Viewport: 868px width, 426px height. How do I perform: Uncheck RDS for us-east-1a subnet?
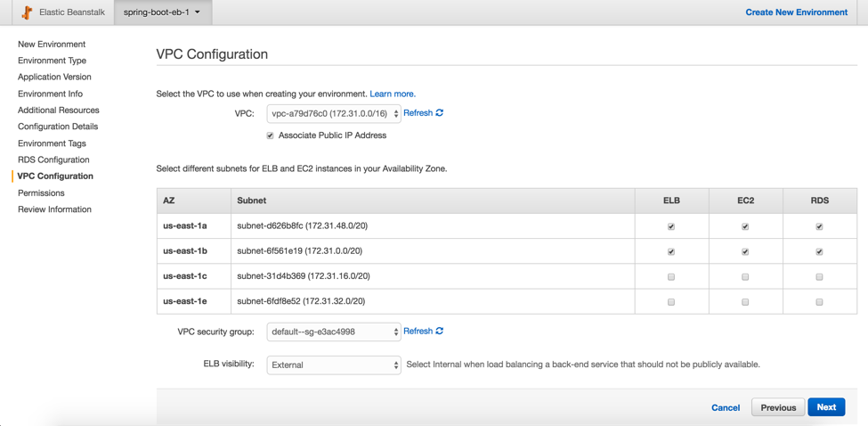(x=819, y=226)
